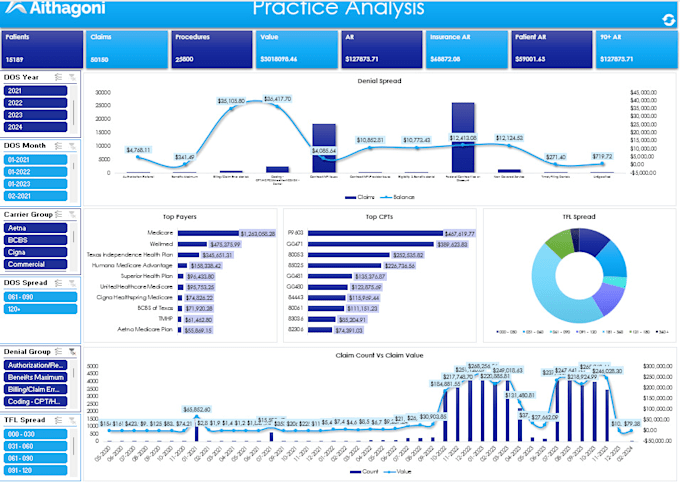Viewport: 680px width, 482px height.
Task: Clear filter on DOS Spread slicer
Action: pos(72,283)
